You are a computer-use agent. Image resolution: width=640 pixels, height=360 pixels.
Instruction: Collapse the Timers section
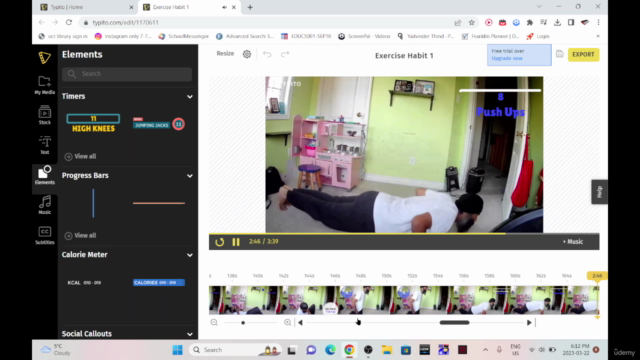click(190, 97)
